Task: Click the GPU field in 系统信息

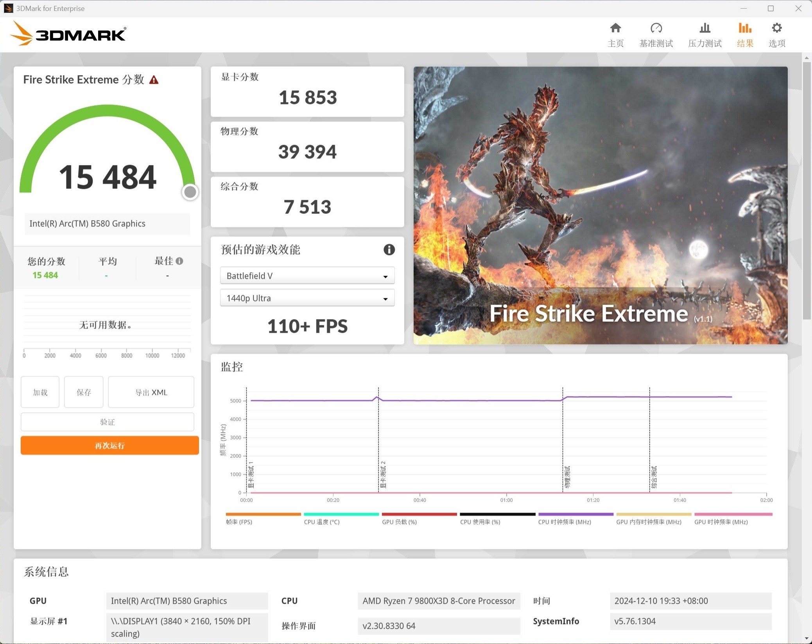Action: [187, 601]
